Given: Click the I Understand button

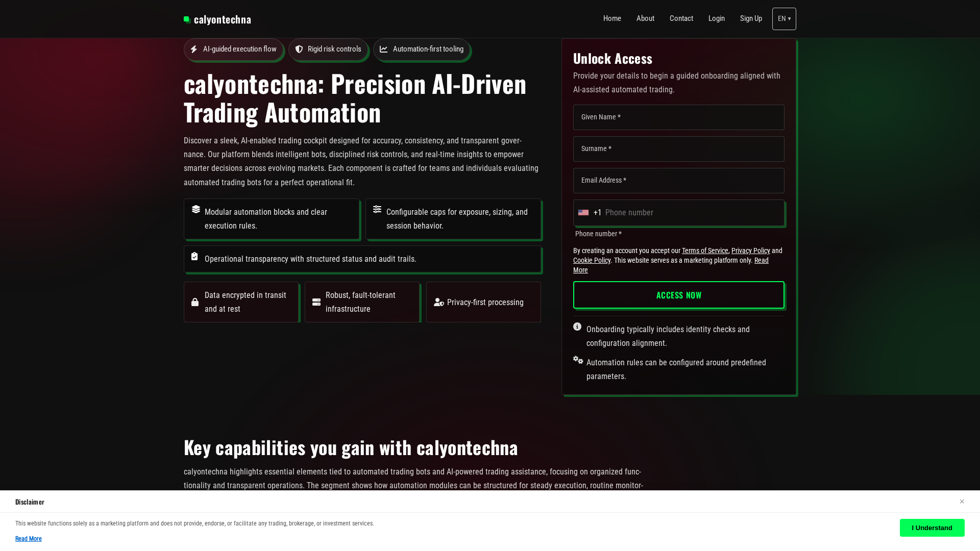Looking at the screenshot, I should 932,528.
